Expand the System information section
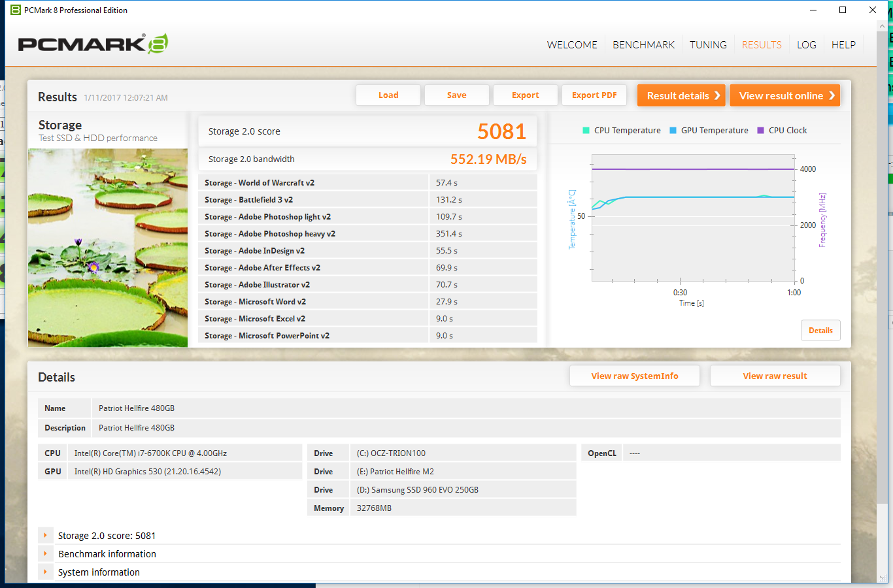The height and width of the screenshot is (588, 893). 45,572
